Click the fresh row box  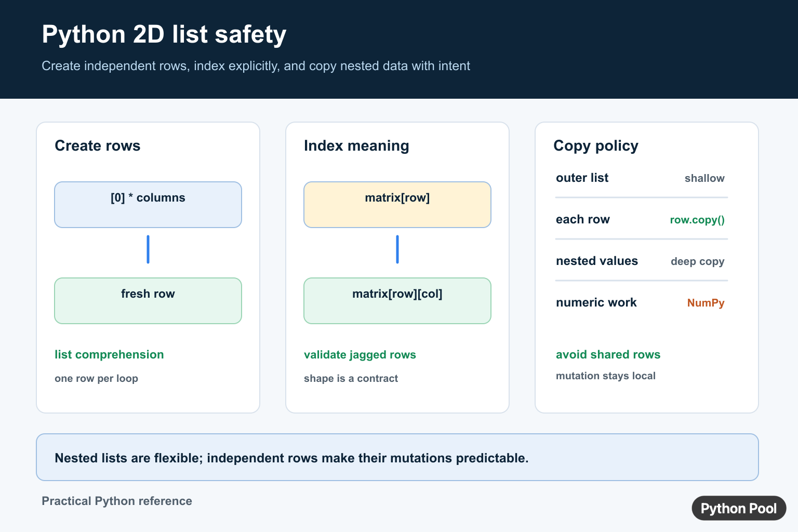point(148,301)
